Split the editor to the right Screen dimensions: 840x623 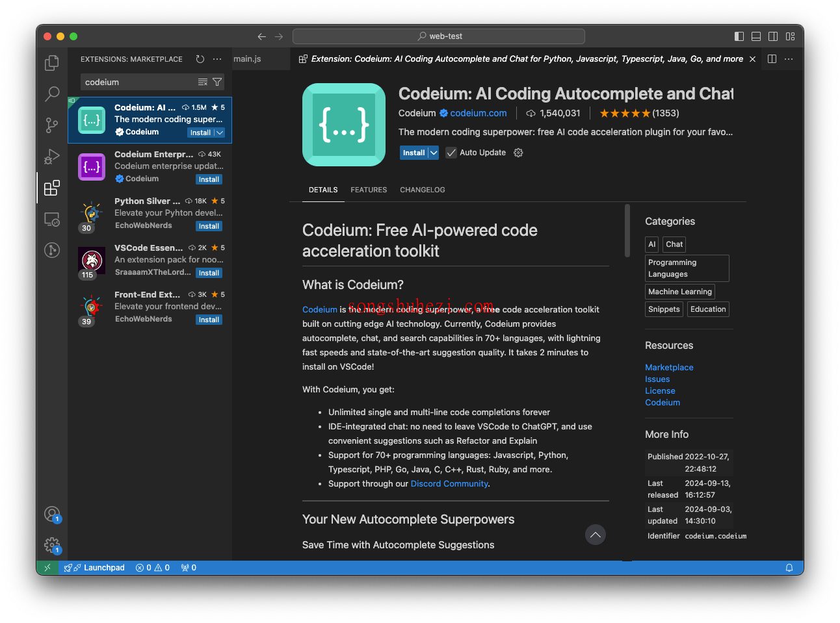[772, 59]
